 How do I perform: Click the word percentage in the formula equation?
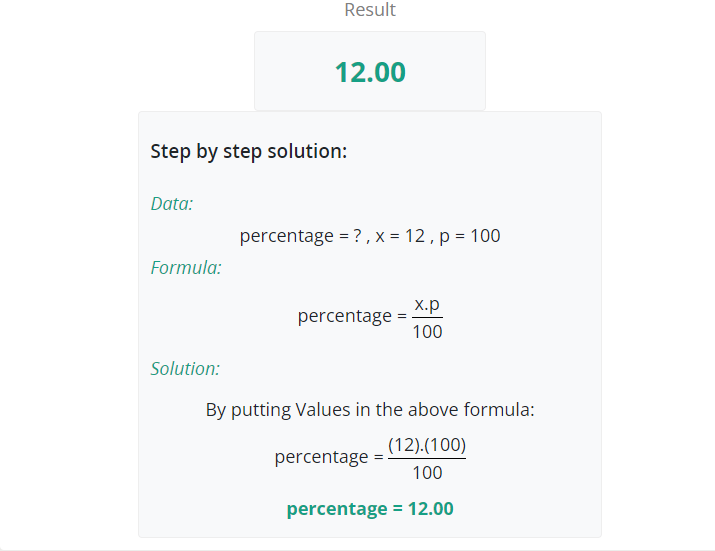(345, 316)
